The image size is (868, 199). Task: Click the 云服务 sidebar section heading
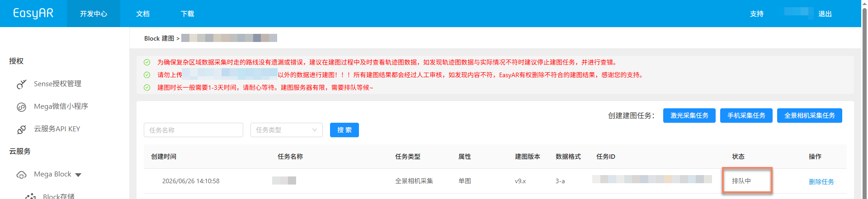point(20,151)
